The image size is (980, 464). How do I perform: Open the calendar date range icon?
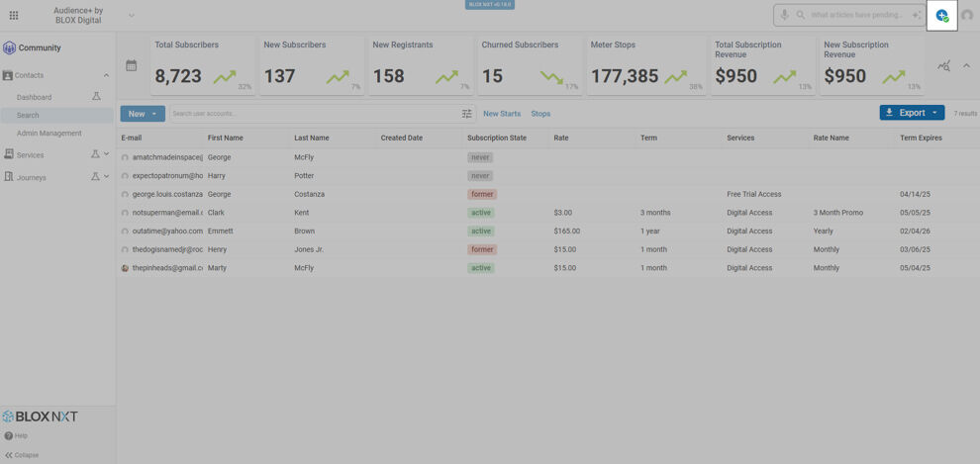tap(132, 65)
